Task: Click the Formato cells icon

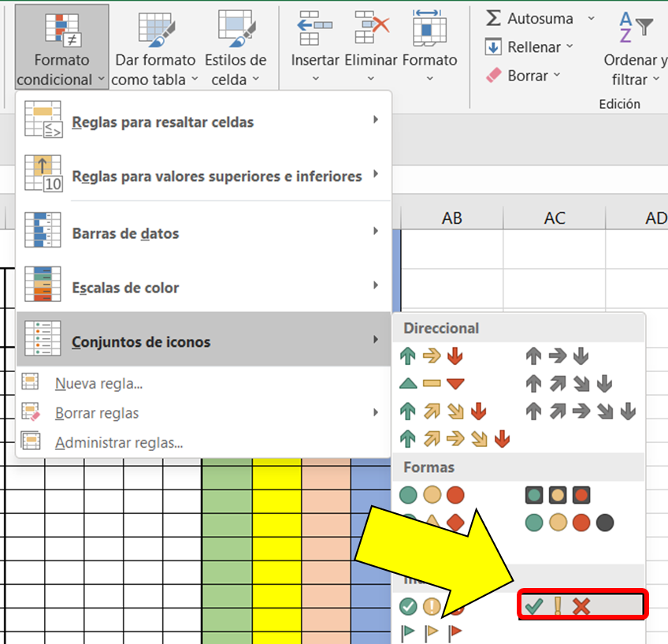Action: [x=429, y=28]
